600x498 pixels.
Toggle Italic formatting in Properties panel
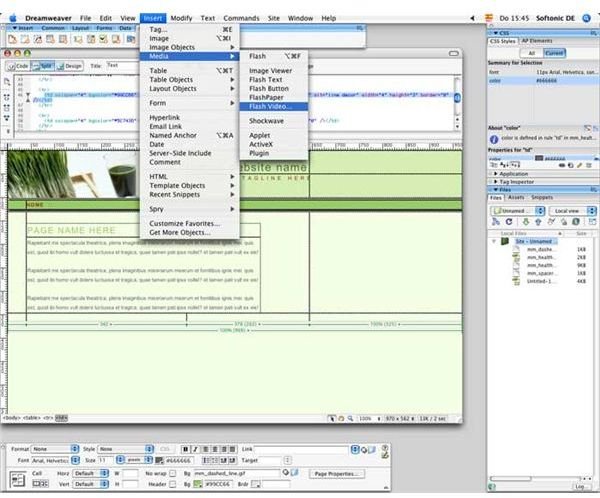(195, 449)
